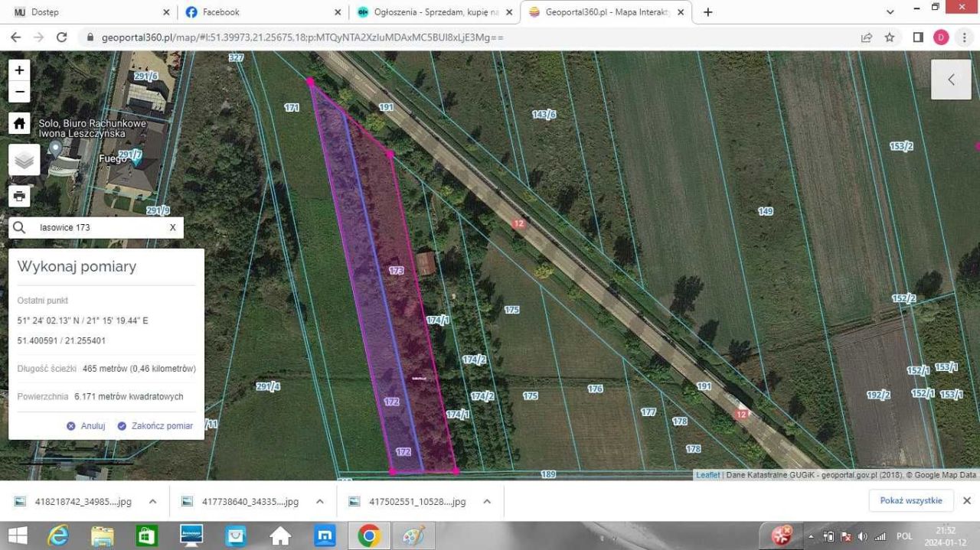
Task: Collapse the right side panel arrow
Action: (x=951, y=80)
